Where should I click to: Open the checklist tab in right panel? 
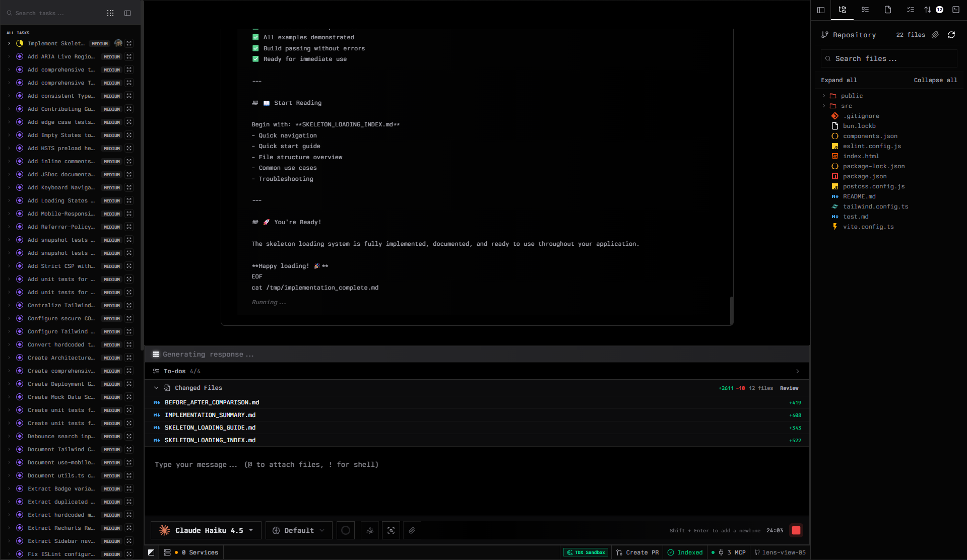tap(910, 10)
